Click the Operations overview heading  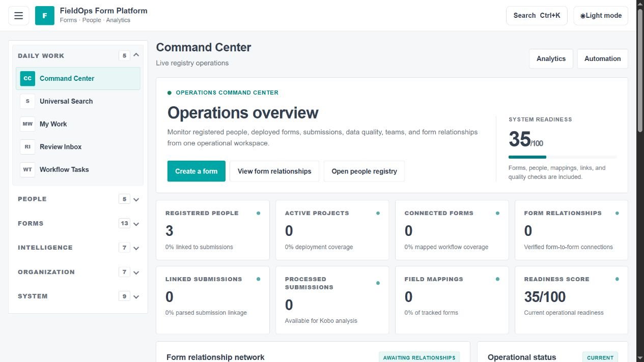pos(243,113)
